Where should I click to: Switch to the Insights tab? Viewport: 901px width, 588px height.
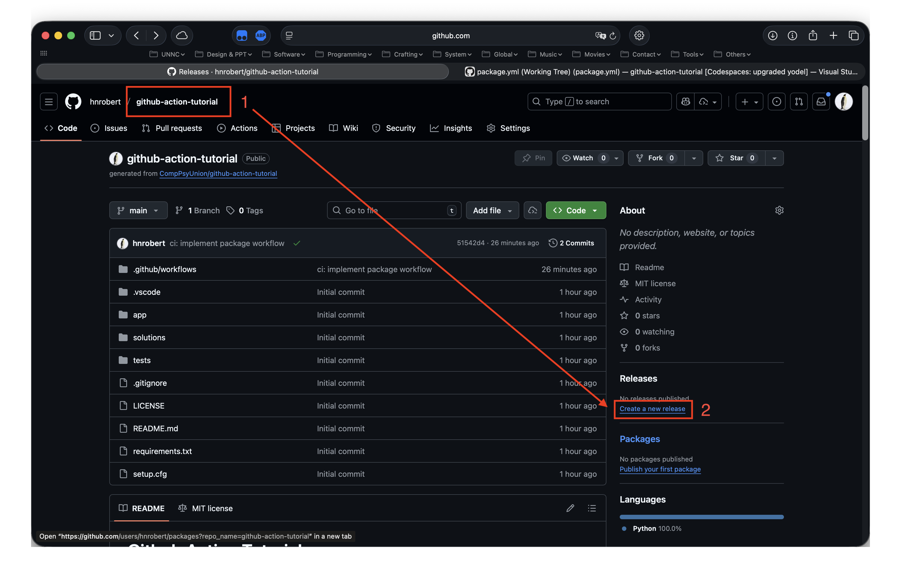(451, 128)
